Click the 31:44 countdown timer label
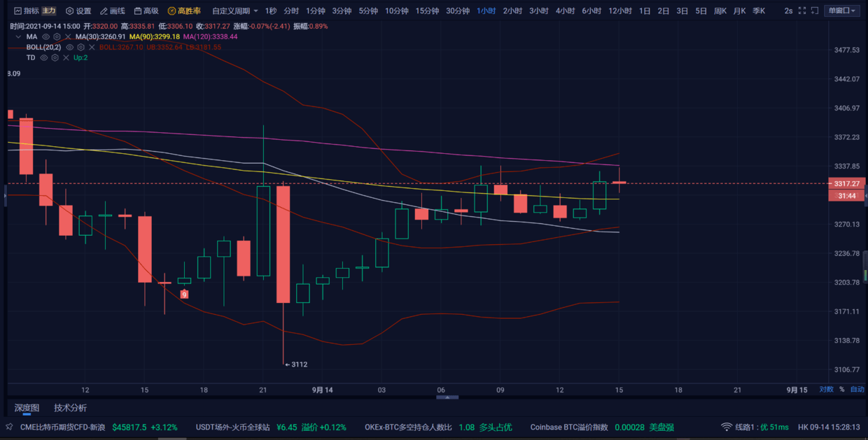This screenshot has height=440, width=868. click(846, 196)
